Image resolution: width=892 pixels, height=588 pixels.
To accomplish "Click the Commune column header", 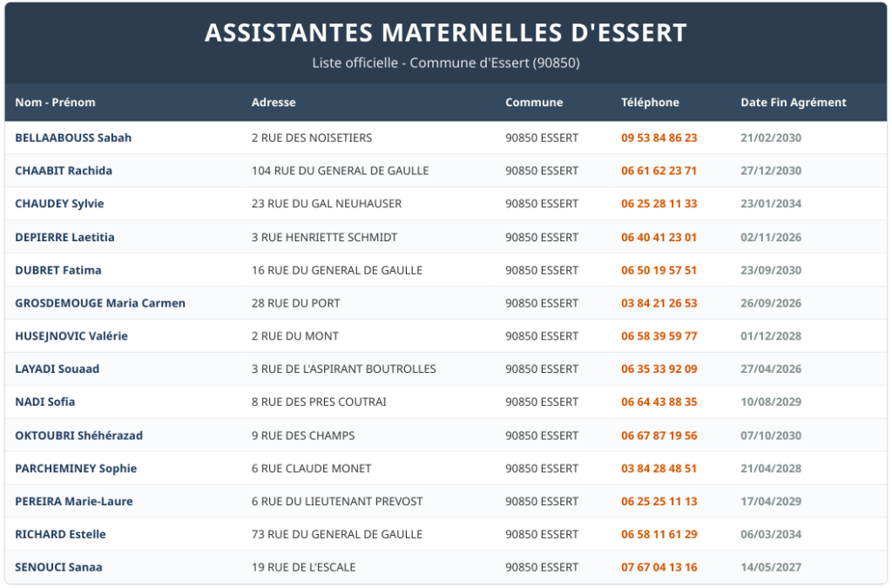I will coord(534,103).
